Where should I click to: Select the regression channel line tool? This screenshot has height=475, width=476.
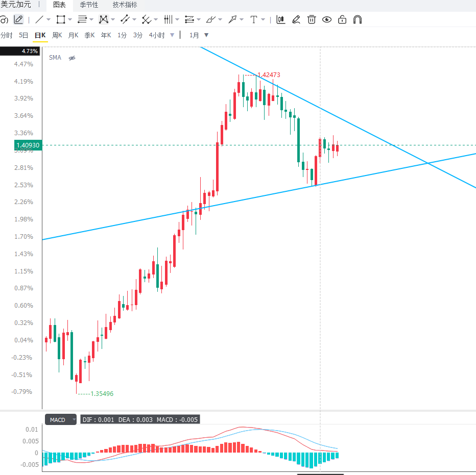point(125,20)
